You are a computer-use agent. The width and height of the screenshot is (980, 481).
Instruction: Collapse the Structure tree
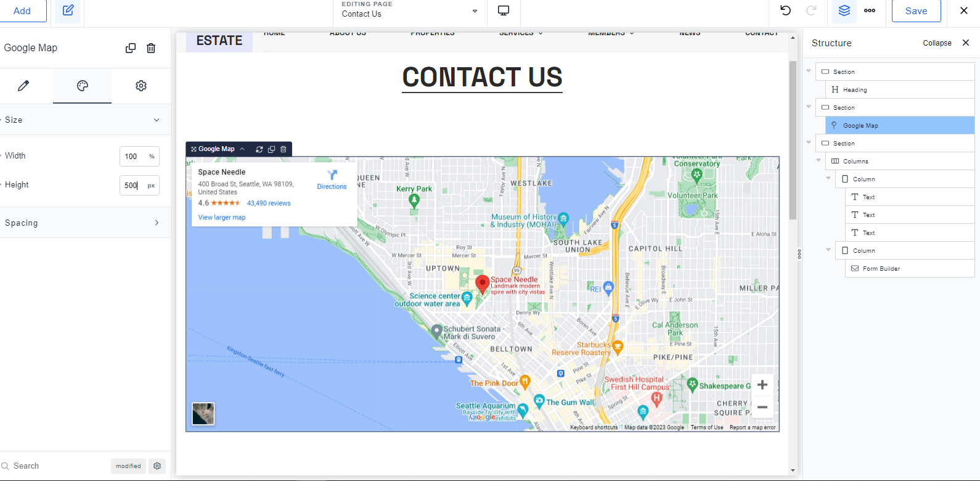click(937, 43)
